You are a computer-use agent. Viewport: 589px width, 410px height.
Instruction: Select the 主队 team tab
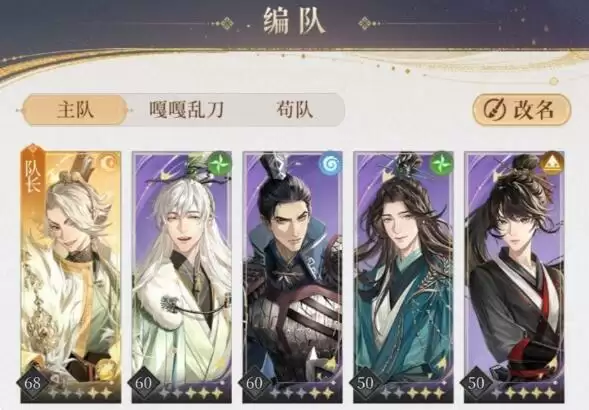[75, 110]
